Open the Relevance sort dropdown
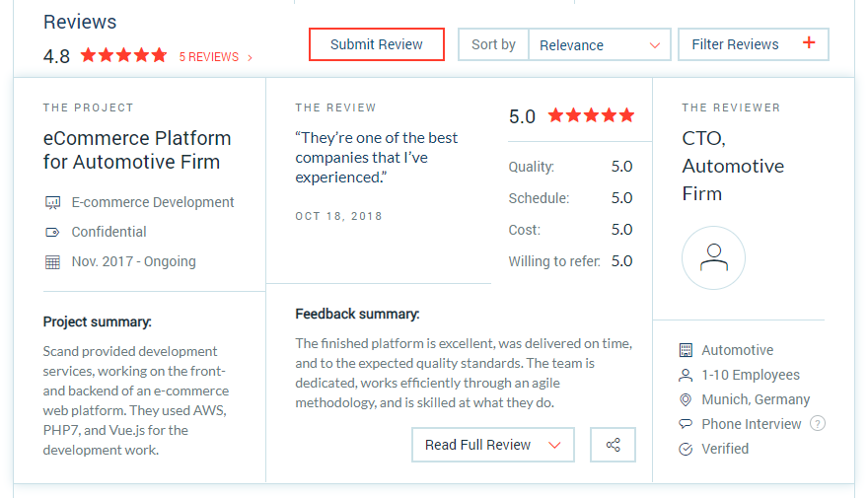868x498 pixels. [x=600, y=44]
